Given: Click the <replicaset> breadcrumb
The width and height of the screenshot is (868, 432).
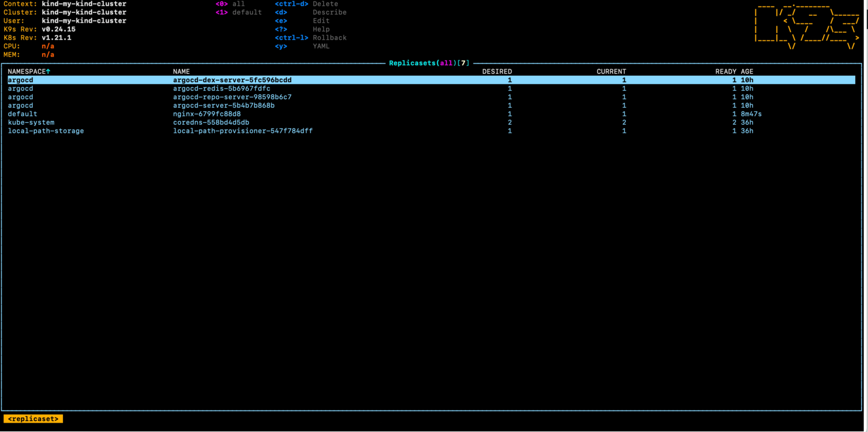Looking at the screenshot, I should tap(33, 419).
